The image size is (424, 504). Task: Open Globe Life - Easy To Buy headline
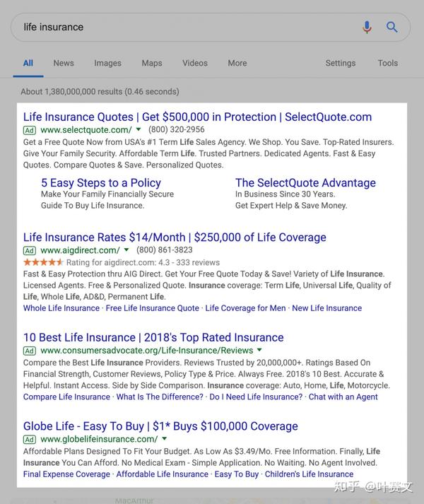160,426
